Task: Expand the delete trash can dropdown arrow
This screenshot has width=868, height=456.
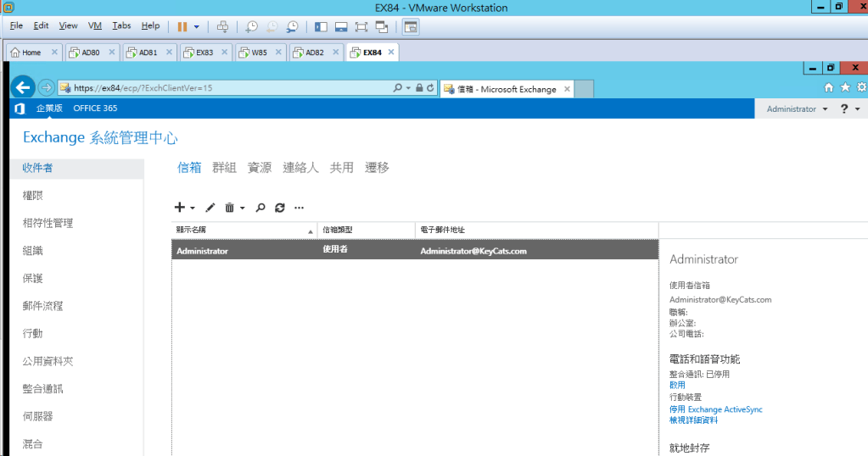Action: (243, 208)
